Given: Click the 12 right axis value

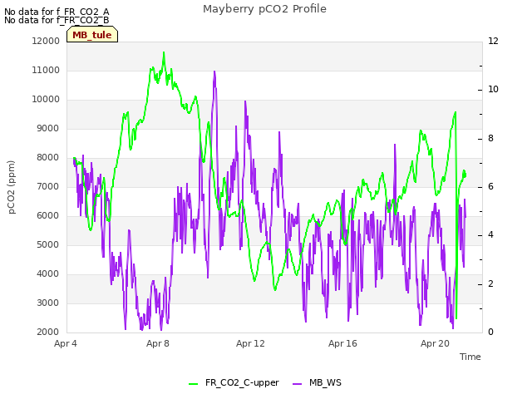Looking at the screenshot, I should 493,41.
